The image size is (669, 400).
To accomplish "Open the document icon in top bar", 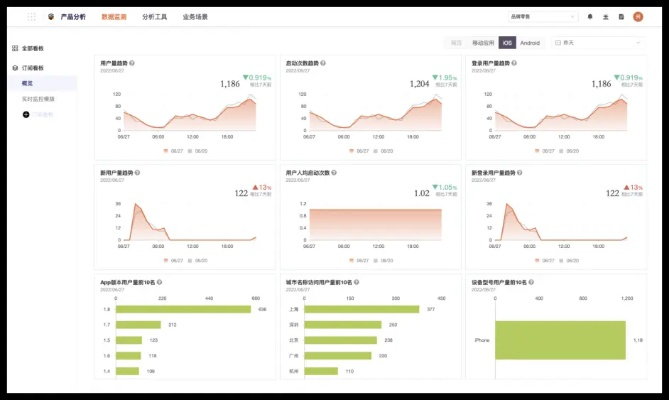I will [x=621, y=17].
